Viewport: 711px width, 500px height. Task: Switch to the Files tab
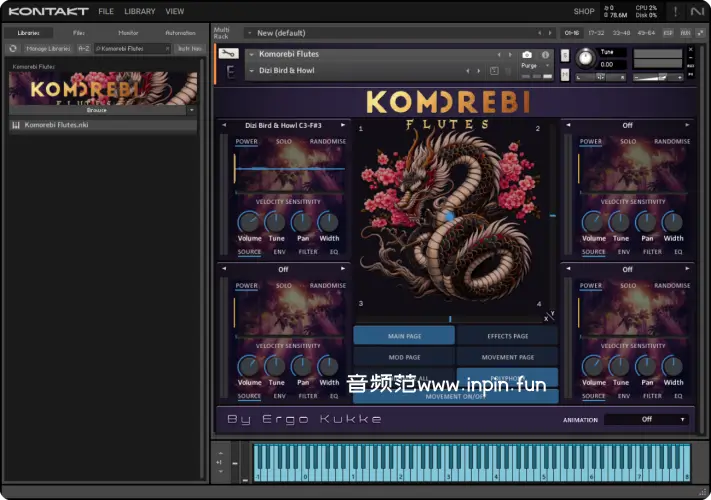pos(78,33)
